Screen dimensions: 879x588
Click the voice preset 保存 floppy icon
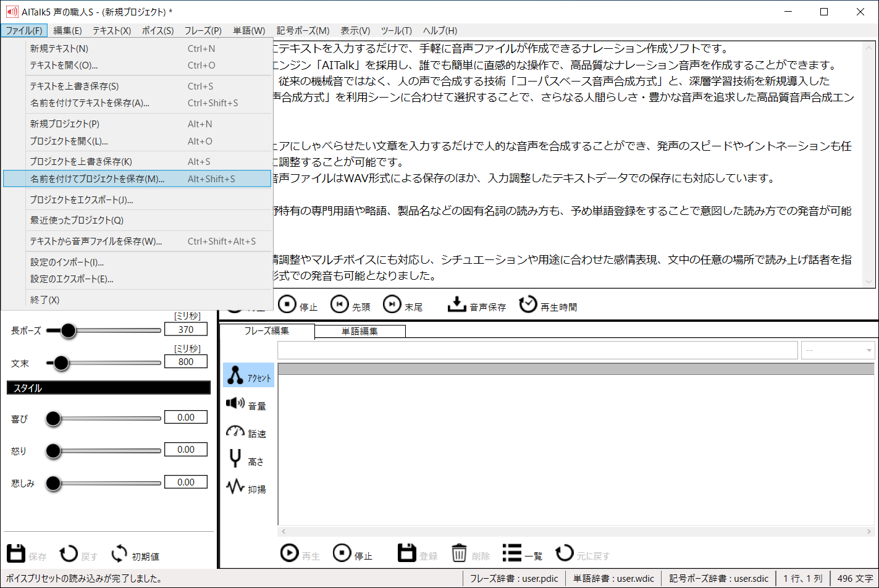tap(16, 553)
